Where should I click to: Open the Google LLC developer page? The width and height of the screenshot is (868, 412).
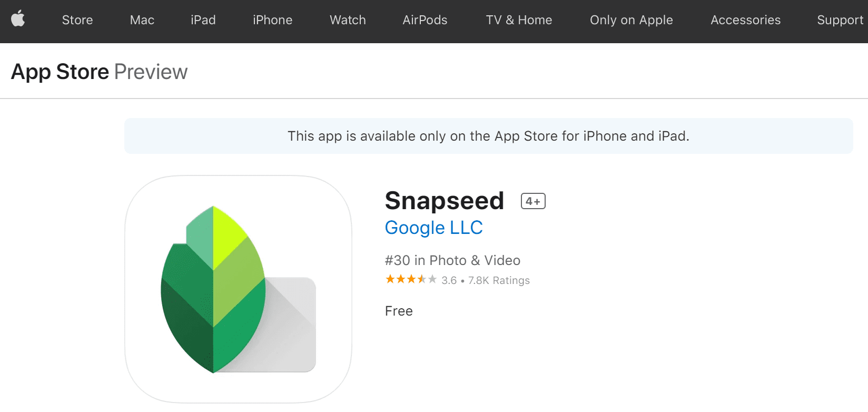point(433,228)
